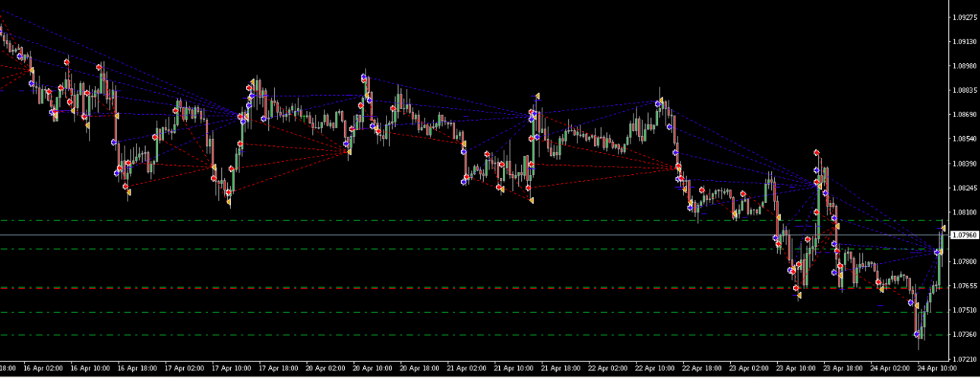Click the 21 Apr 18:00 time label
This screenshot has width=980, height=378.
point(561,368)
